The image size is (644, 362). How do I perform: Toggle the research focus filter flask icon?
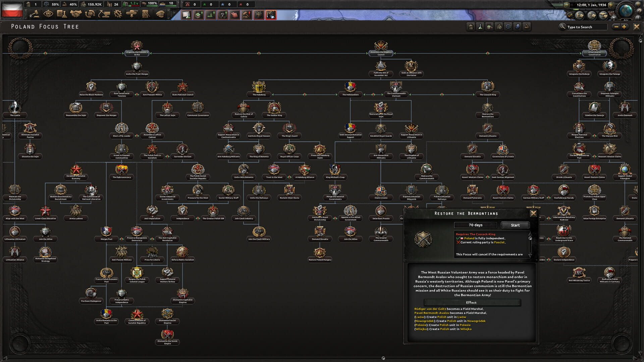click(x=481, y=27)
